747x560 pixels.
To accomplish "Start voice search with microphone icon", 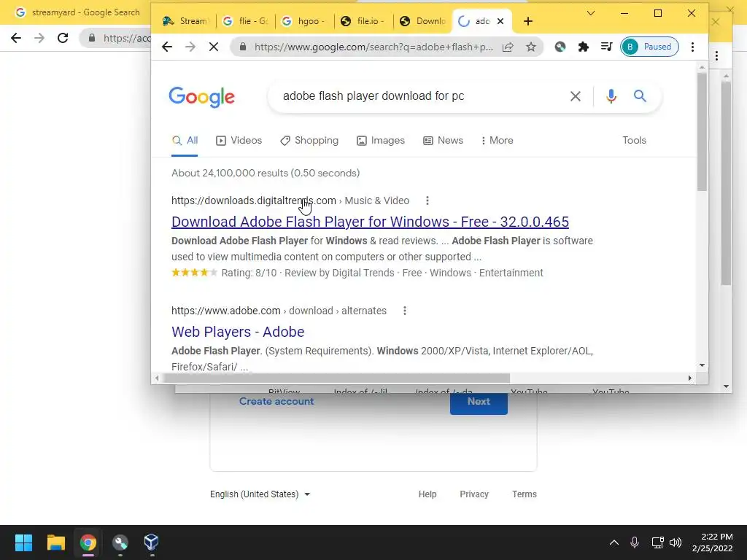I will [611, 96].
